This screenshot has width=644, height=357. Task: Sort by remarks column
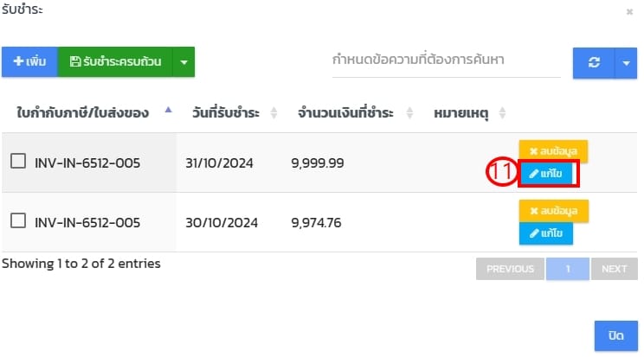coord(502,113)
